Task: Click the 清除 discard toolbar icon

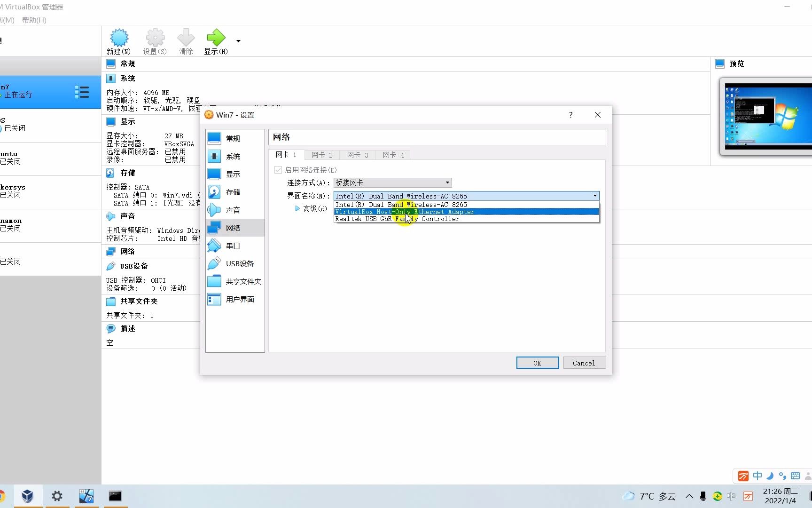Action: [186, 41]
